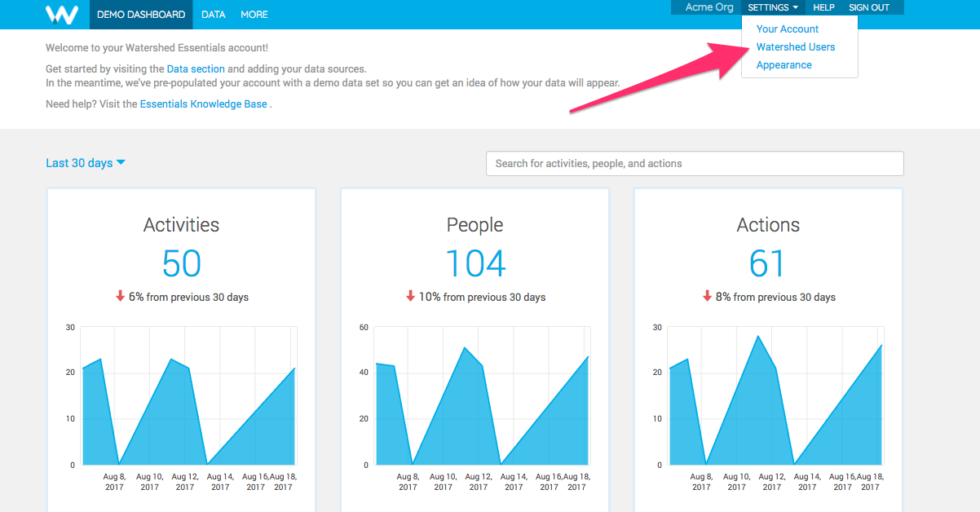The height and width of the screenshot is (512, 980).
Task: Click the People red down-arrow trend icon
Action: [x=411, y=296]
